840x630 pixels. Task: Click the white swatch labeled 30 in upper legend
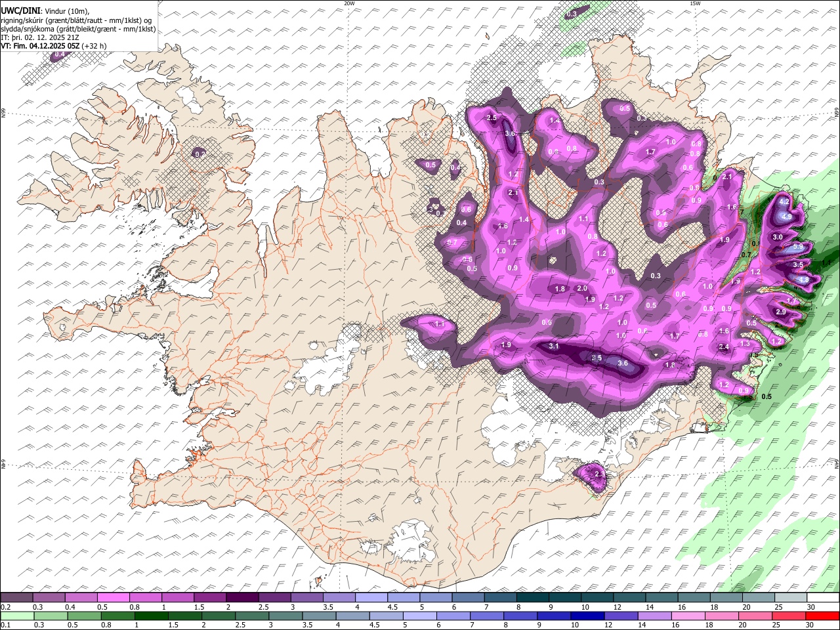[822, 597]
